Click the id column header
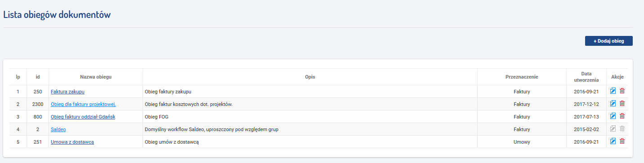644x163 pixels. click(x=38, y=77)
